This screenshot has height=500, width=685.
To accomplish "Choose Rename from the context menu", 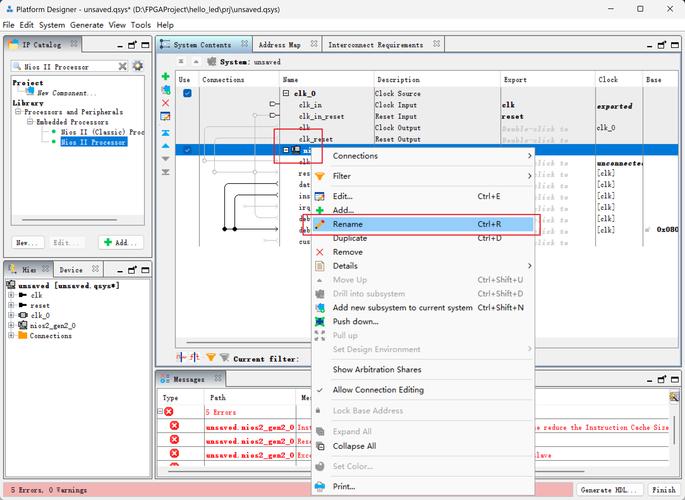I will pyautogui.click(x=423, y=224).
